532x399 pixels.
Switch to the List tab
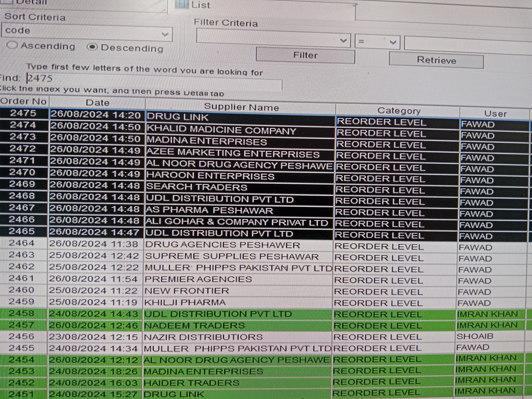201,5
